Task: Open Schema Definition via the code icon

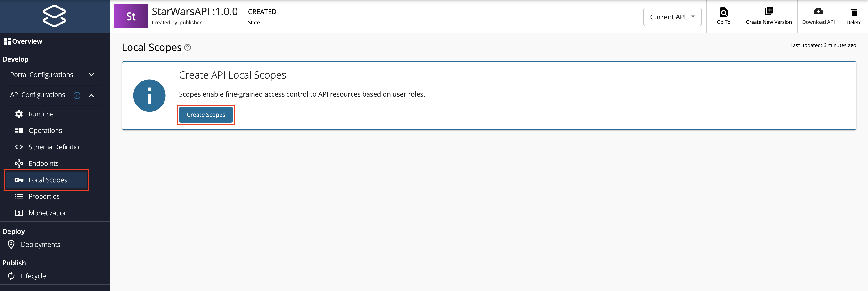Action: pyautogui.click(x=18, y=147)
